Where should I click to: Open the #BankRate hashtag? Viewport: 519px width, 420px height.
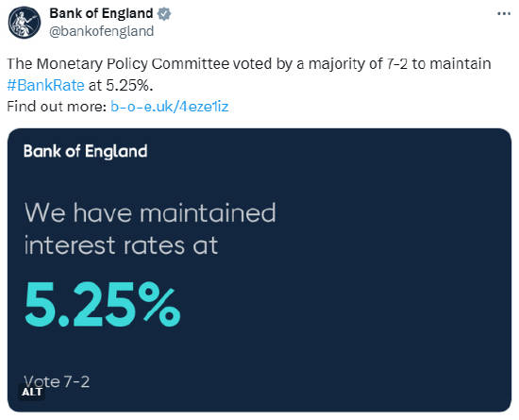(x=45, y=85)
